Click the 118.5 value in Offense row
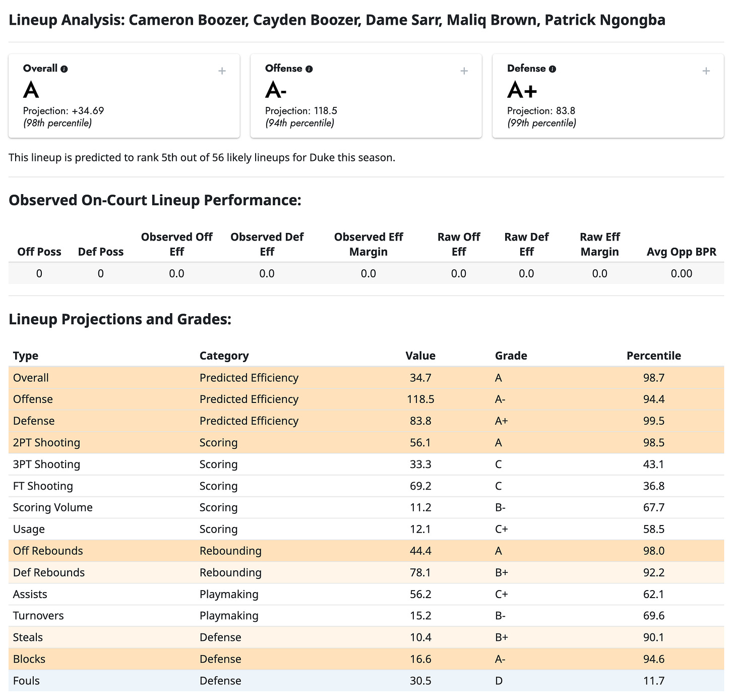The width and height of the screenshot is (734, 700). (420, 399)
